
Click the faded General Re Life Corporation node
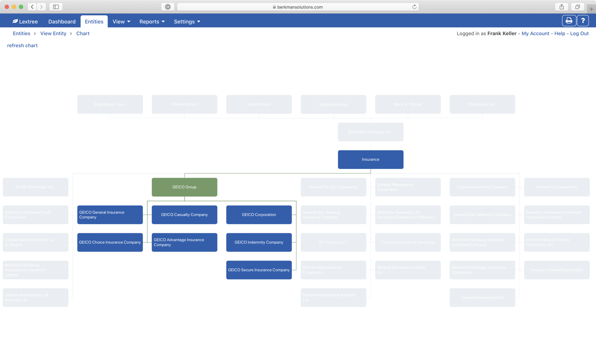[x=333, y=187]
